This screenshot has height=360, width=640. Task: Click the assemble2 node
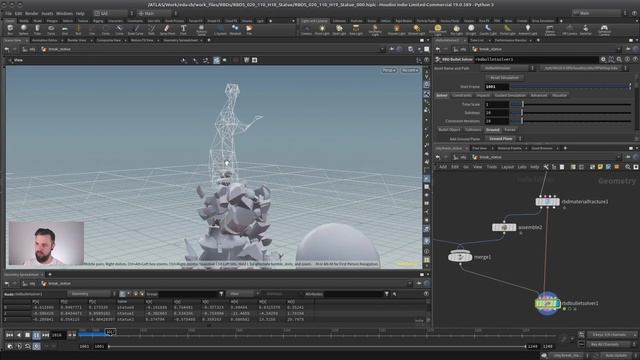[x=504, y=227]
